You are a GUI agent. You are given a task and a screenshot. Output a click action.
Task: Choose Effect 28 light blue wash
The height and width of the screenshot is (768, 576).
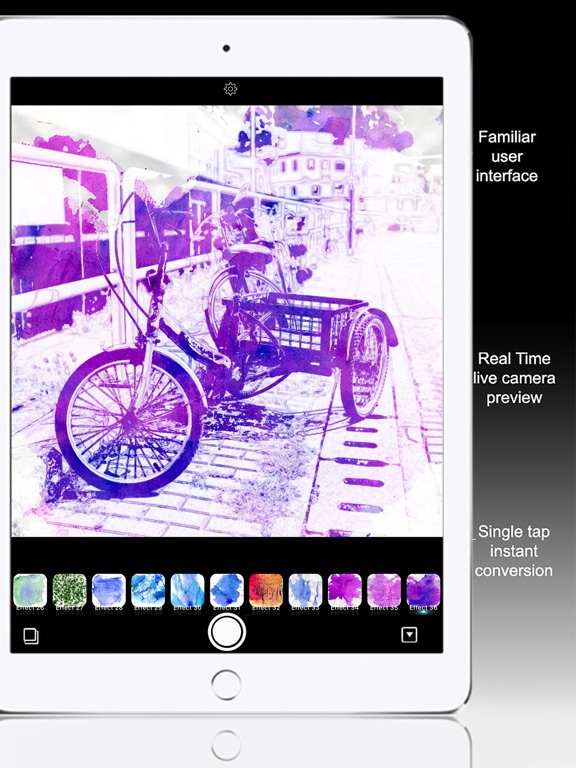[x=109, y=591]
